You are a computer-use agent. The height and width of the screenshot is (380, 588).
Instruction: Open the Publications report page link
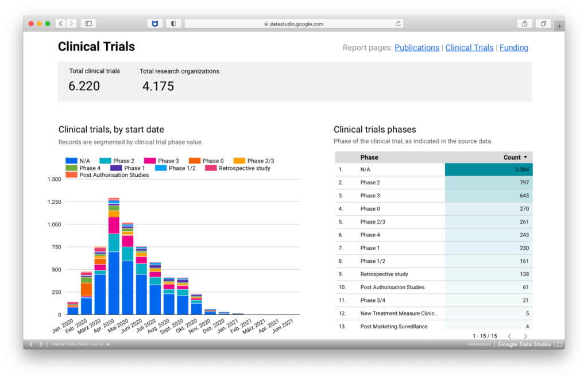[417, 48]
